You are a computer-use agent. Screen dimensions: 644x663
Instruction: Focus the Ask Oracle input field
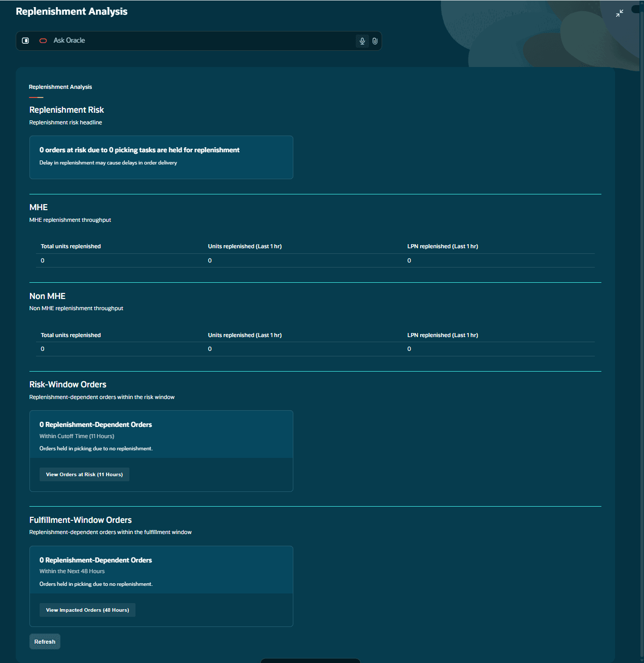click(x=199, y=41)
